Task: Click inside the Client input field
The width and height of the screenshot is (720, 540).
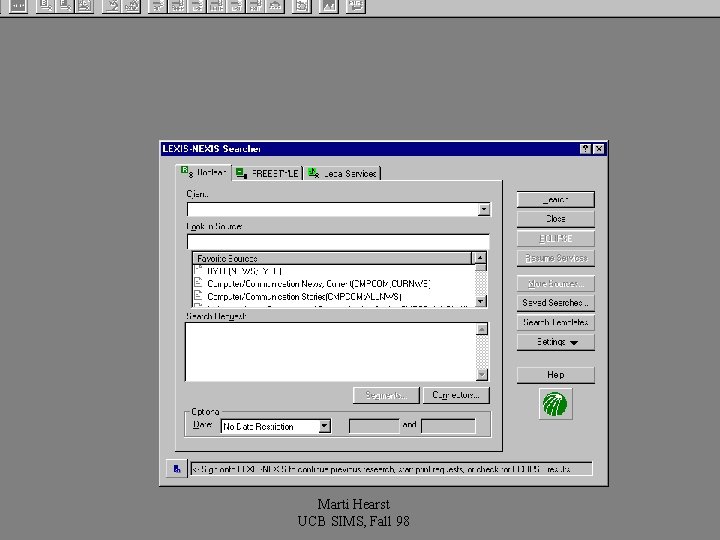Action: tap(332, 210)
